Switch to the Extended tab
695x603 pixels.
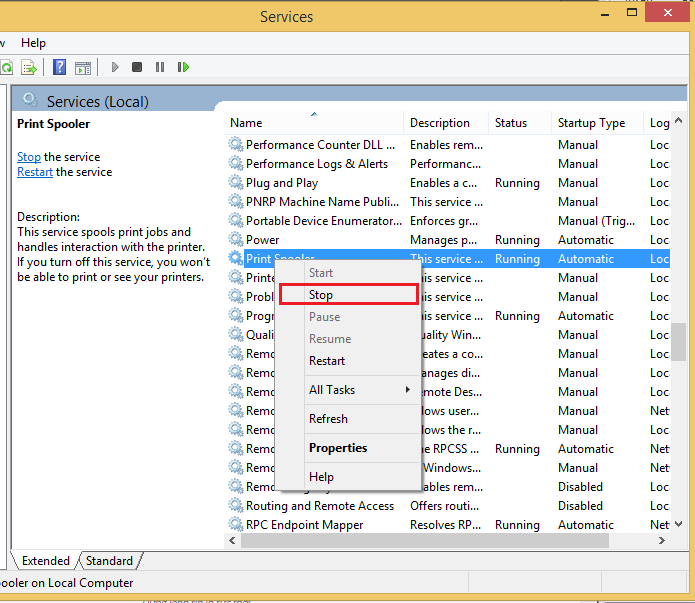pos(46,561)
